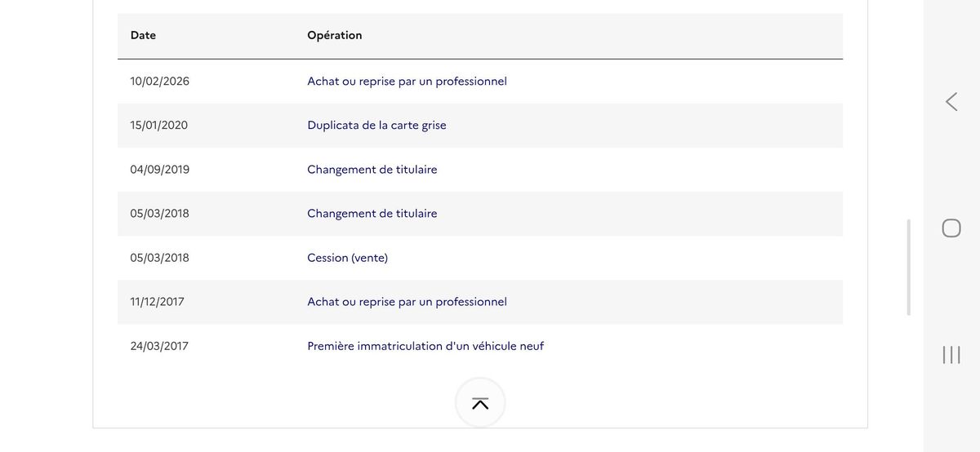Open the Android recent apps icon
The width and height of the screenshot is (980, 452).
[x=951, y=354]
